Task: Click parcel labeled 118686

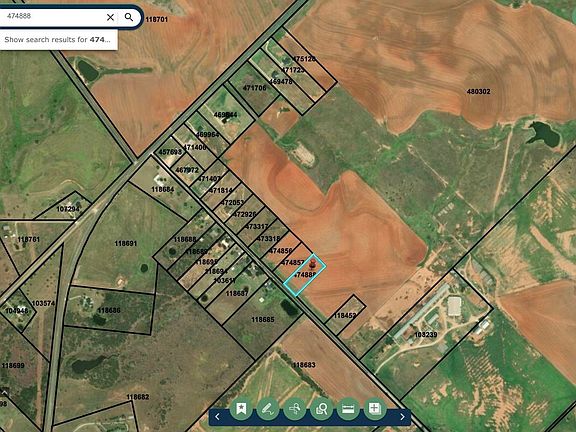Action: pos(109,310)
